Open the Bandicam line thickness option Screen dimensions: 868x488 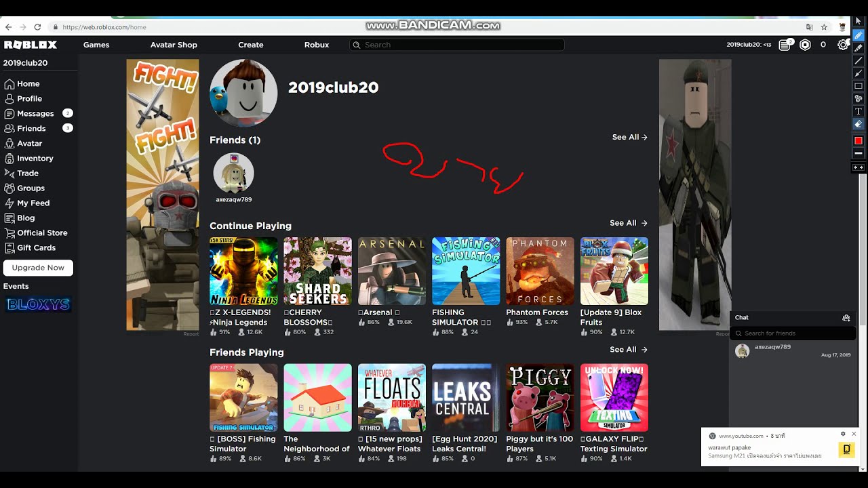pyautogui.click(x=858, y=153)
